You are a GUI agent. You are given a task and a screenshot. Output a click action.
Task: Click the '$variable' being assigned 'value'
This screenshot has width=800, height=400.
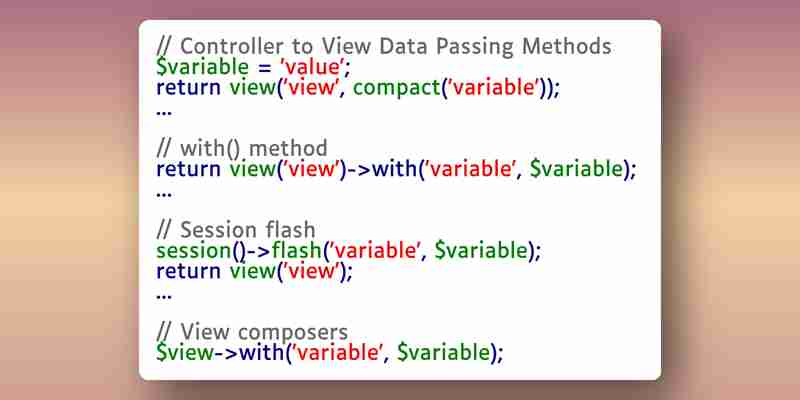[203, 67]
